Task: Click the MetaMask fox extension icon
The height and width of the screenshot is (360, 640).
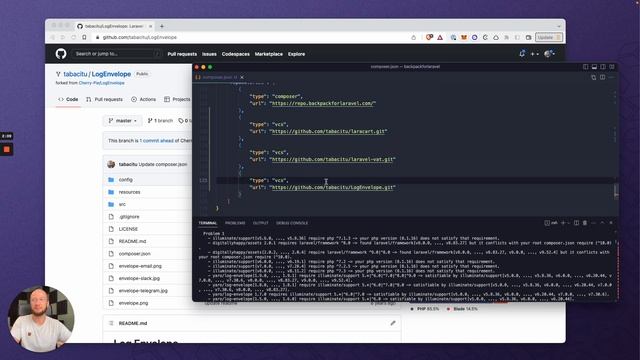Action: click(464, 37)
